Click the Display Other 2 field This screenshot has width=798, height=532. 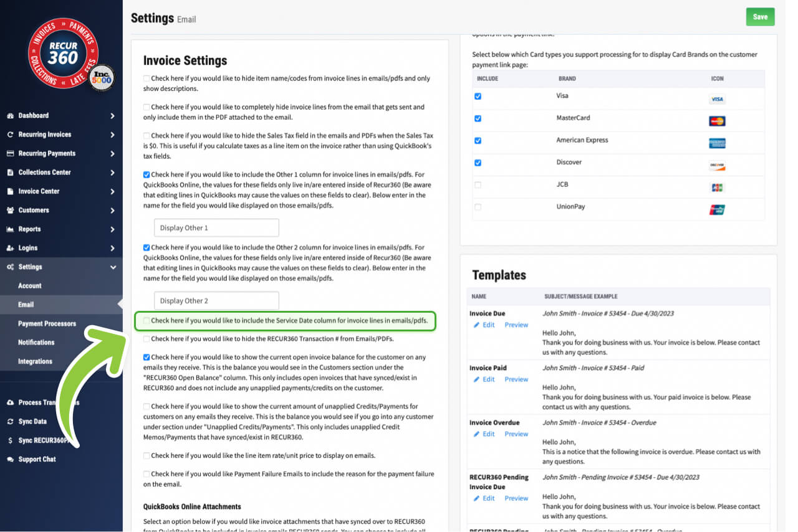point(216,301)
